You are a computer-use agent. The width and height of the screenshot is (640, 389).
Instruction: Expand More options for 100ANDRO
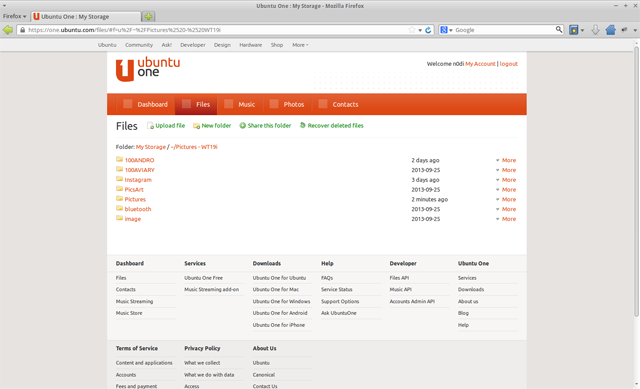pyautogui.click(x=506, y=160)
